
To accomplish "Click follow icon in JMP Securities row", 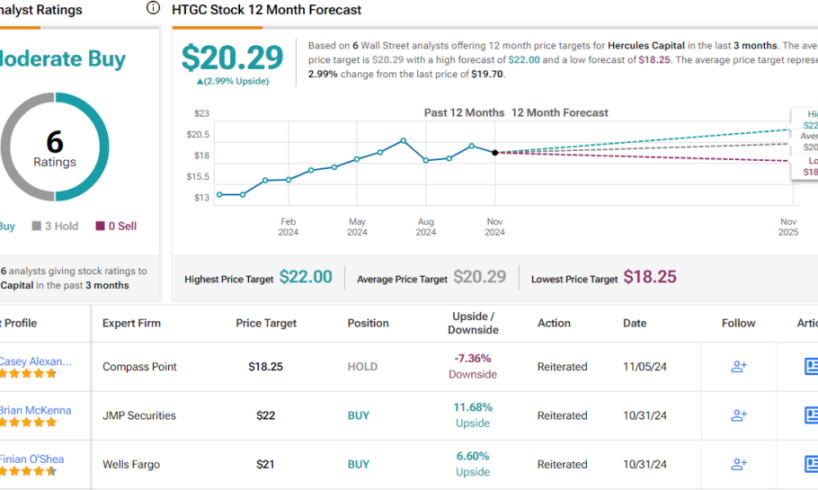I will [739, 416].
